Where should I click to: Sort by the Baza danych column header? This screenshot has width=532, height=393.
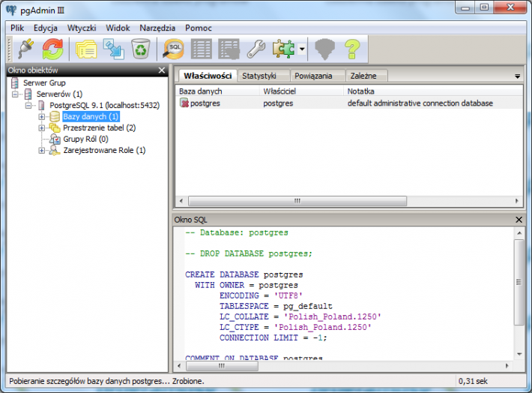(x=217, y=91)
